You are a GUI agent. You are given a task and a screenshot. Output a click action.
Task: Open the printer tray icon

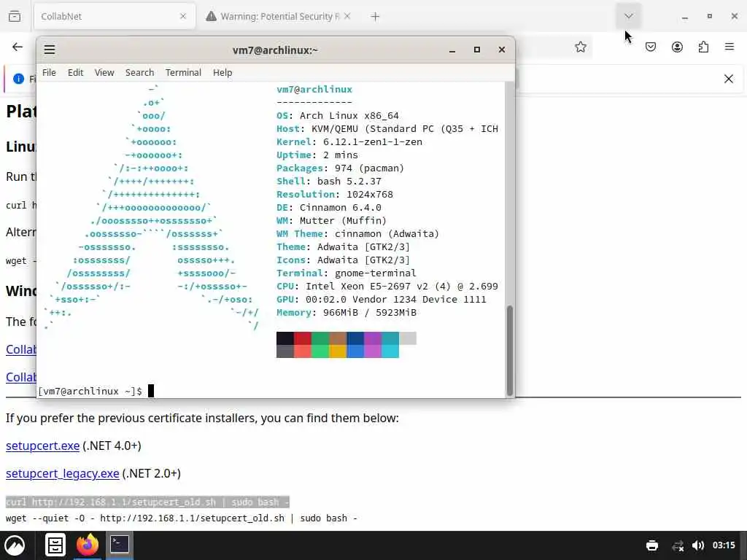651,545
